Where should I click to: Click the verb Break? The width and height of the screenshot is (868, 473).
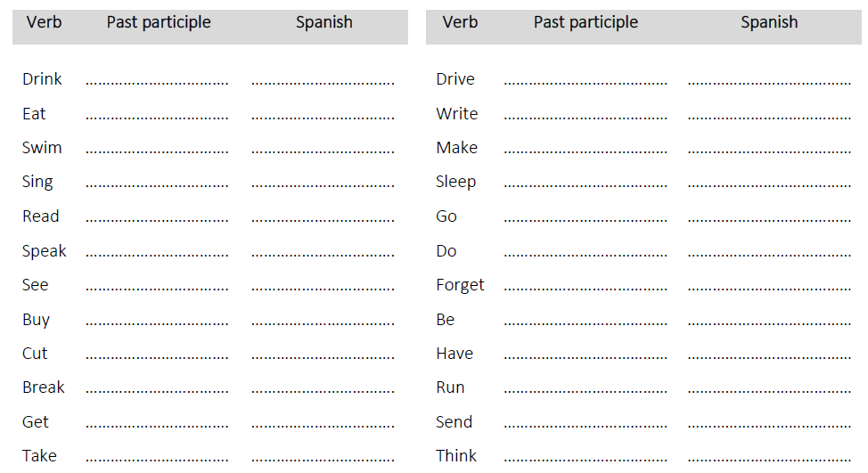click(44, 387)
